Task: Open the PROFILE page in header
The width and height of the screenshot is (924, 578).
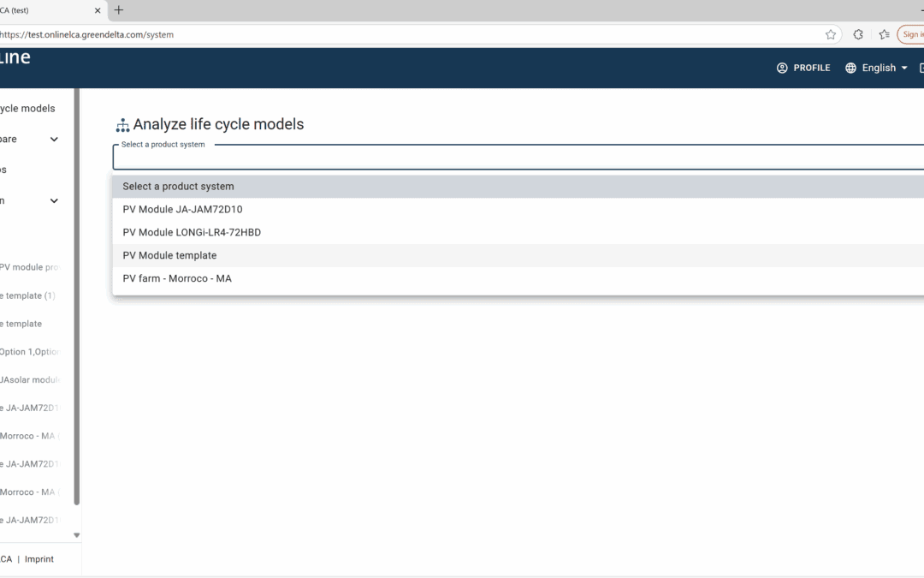Action: pos(803,68)
